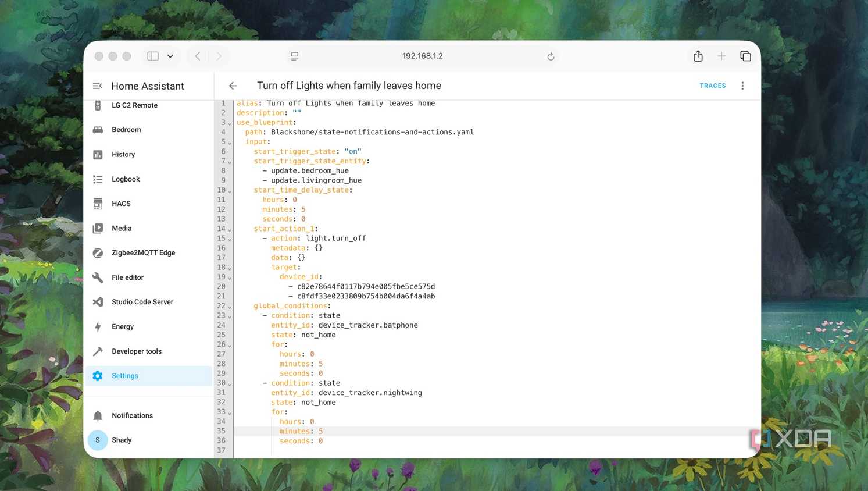Open the LG C2 Remote icon
Image resolution: width=868 pixels, height=491 pixels.
point(98,105)
